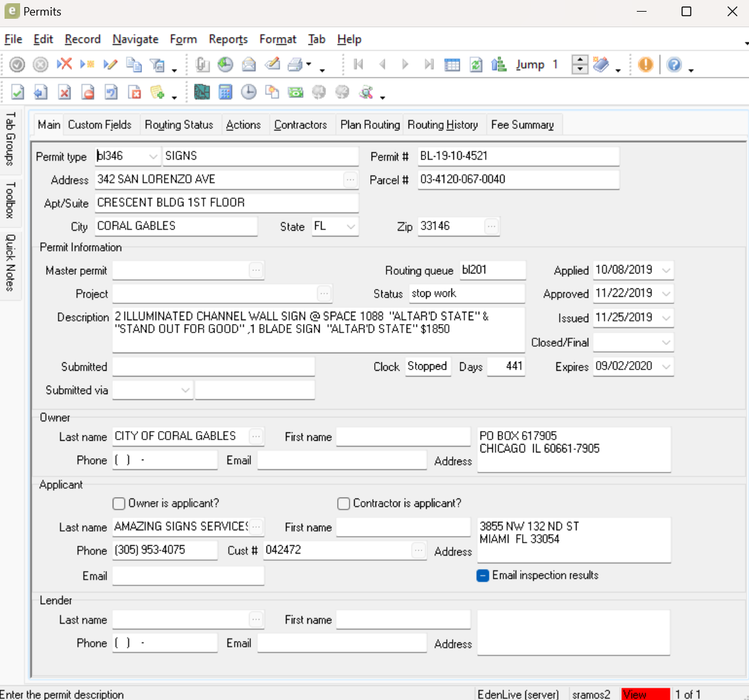This screenshot has height=700, width=749.
Task: Click the red X delete record icon
Action: (x=64, y=64)
